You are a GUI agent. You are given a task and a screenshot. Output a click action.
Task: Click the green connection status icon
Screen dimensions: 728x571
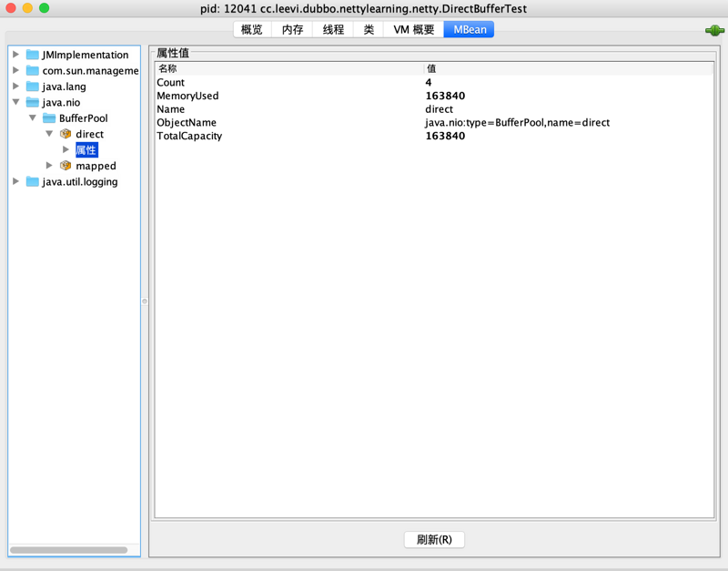[714, 31]
